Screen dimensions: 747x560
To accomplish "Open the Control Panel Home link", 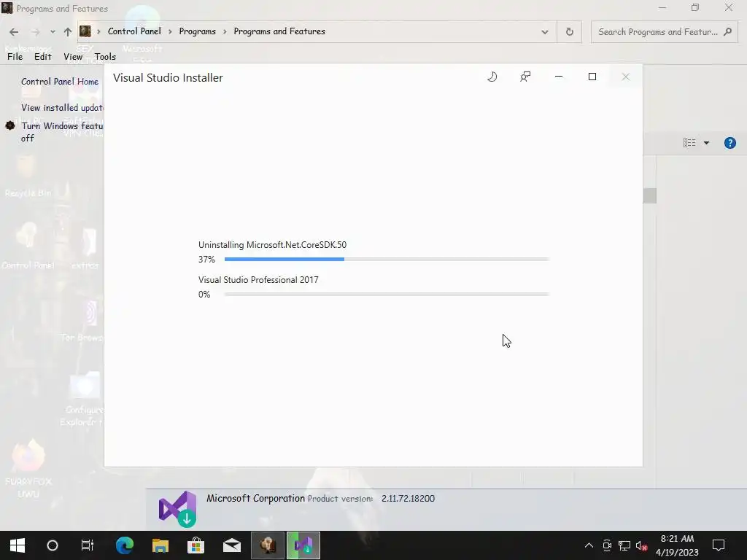I will click(60, 82).
